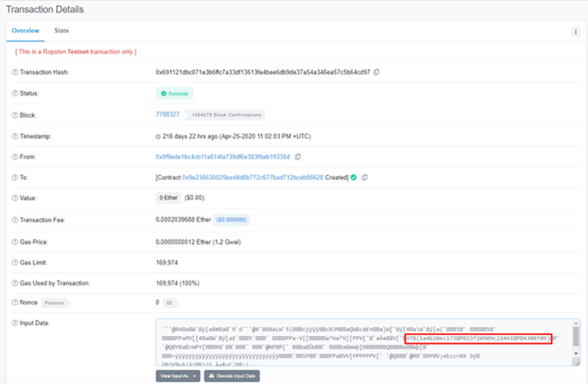This screenshot has height=384, width=588.
Task: Click help icon beside Gas Price
Action: tap(14, 242)
